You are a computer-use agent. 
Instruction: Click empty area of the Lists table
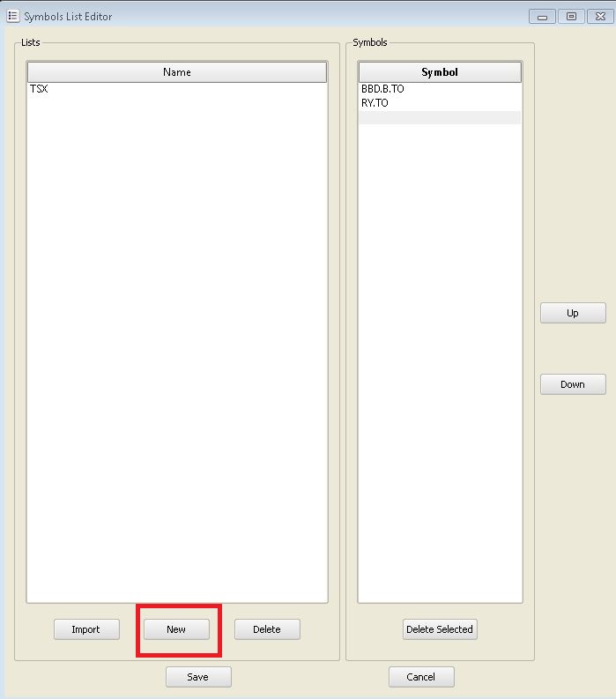point(177,353)
